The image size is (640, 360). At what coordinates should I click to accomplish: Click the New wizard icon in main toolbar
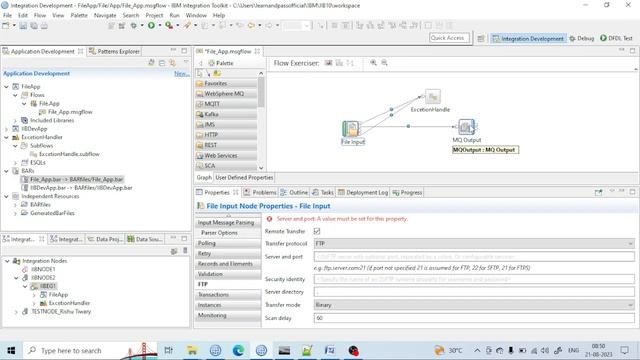(6, 26)
